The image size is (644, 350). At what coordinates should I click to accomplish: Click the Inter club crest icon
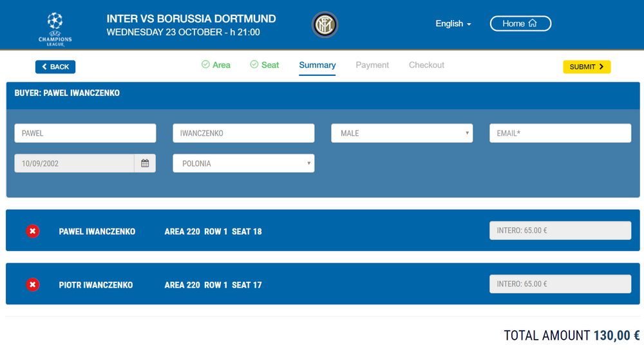(325, 24)
